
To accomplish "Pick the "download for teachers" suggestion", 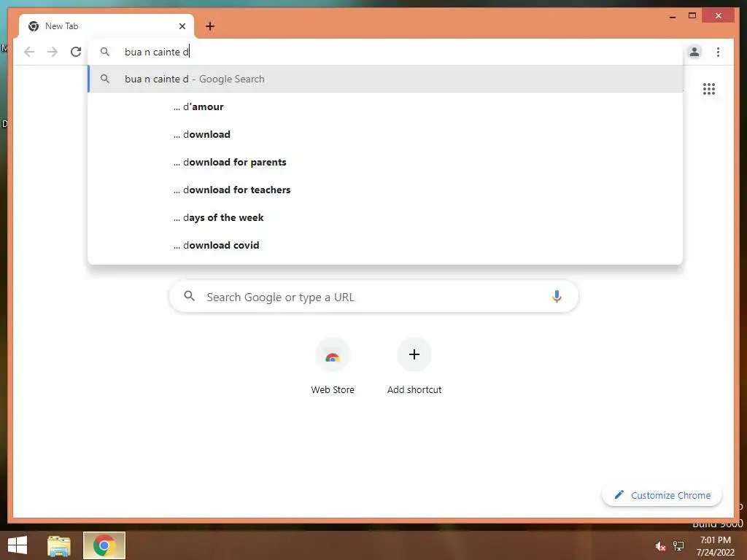I will 385,190.
